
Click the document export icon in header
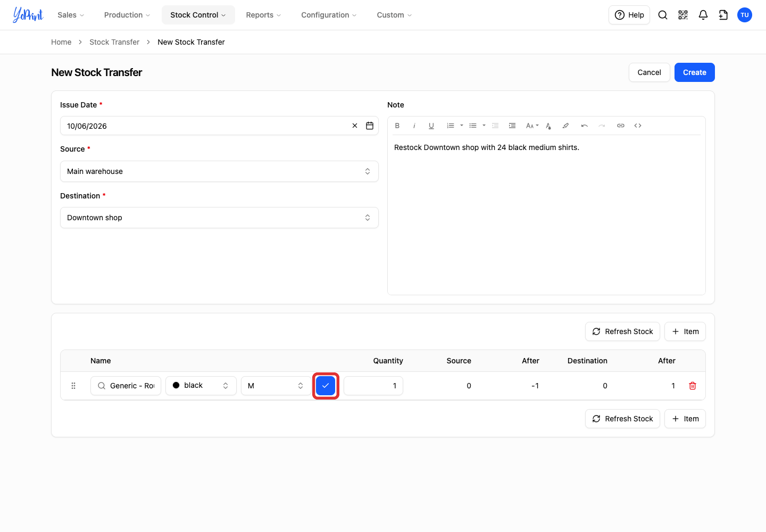point(723,15)
